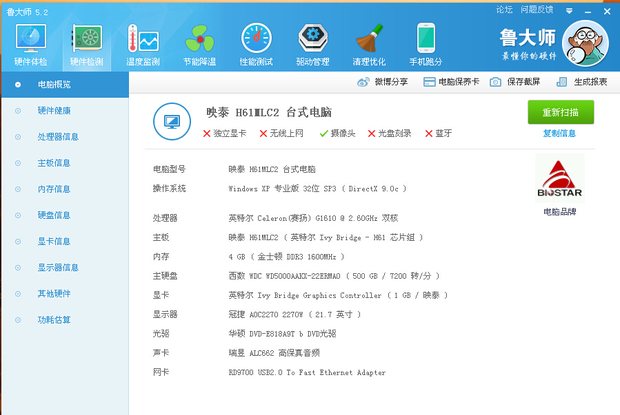Click the 生成报表 report icon

pos(561,82)
